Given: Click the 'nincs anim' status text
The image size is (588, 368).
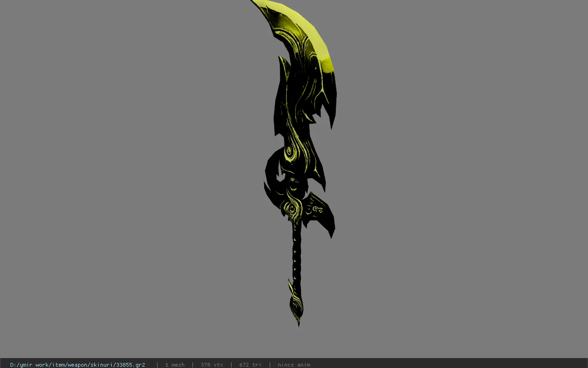Looking at the screenshot, I should click(294, 365).
